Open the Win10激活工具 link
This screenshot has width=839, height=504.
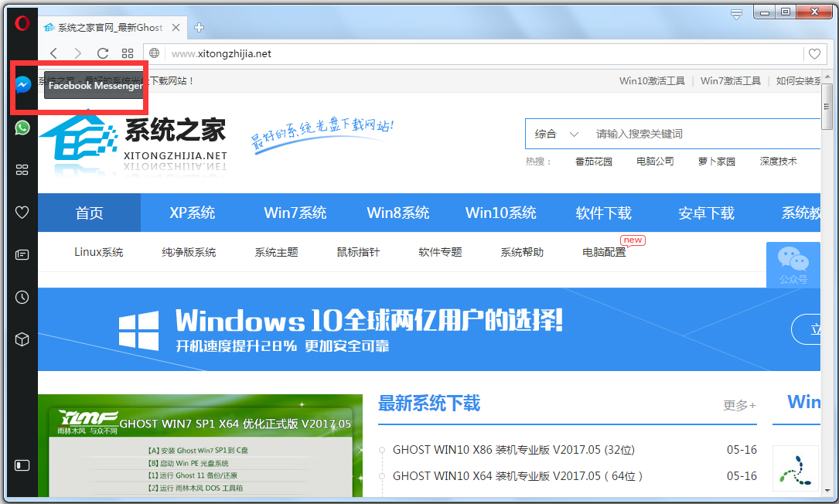point(652,81)
